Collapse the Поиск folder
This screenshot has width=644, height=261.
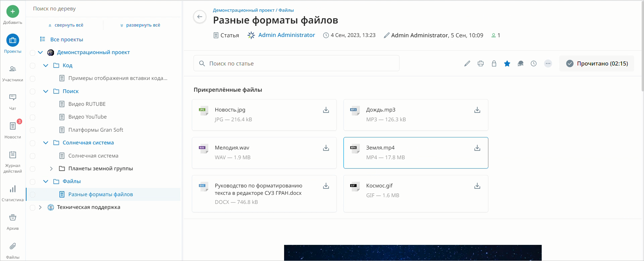pyautogui.click(x=46, y=91)
